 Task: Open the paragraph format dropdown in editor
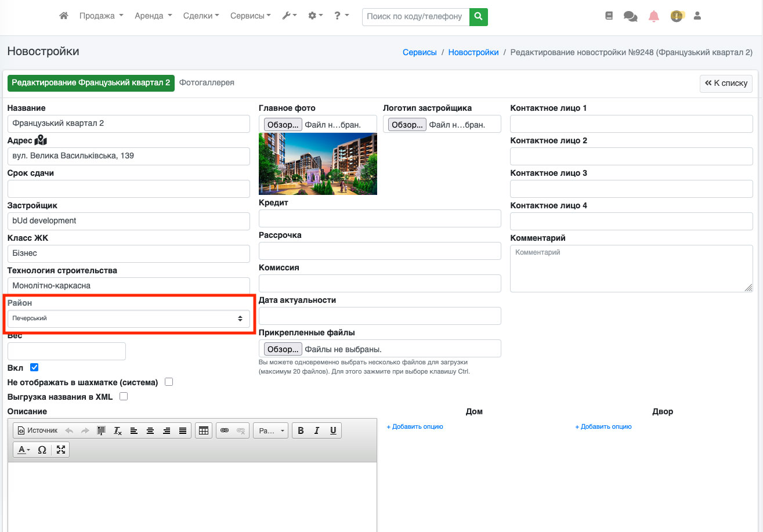click(270, 430)
